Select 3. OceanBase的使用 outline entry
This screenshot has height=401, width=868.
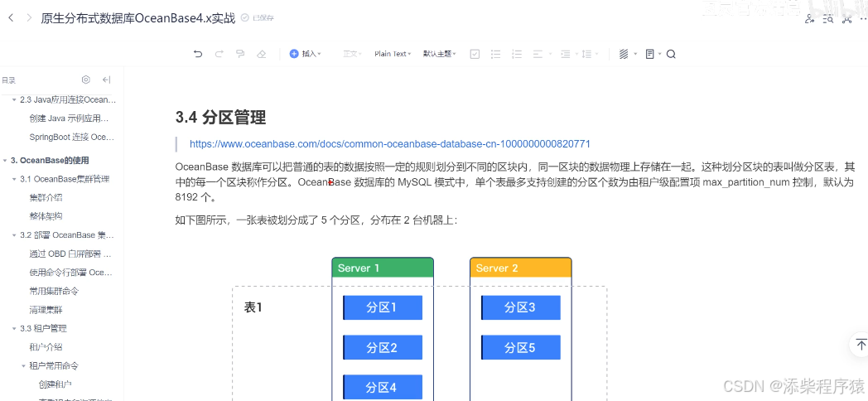click(50, 161)
